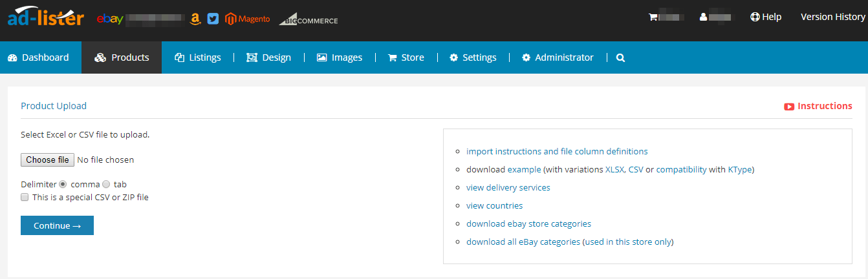Click the search magnifier icon

click(620, 57)
